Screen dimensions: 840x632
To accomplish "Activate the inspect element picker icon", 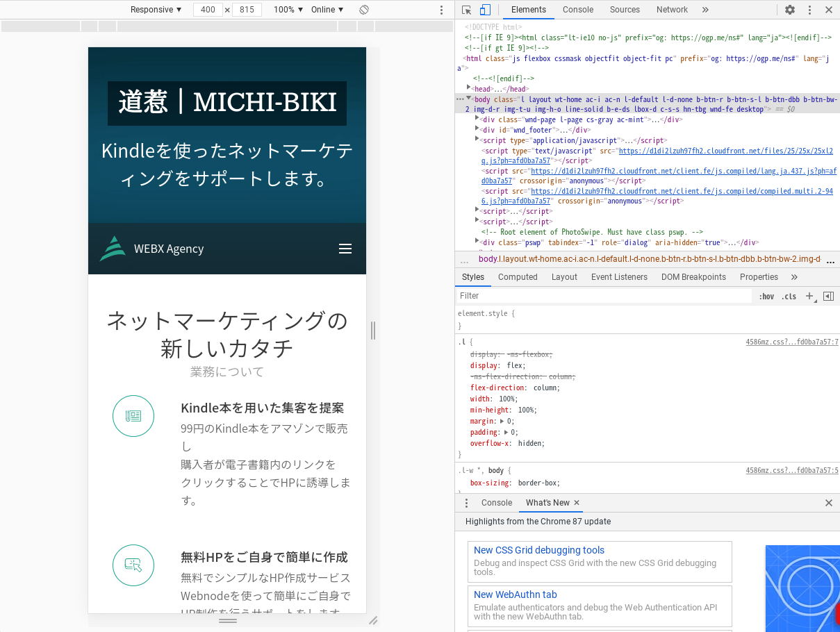I will click(467, 10).
